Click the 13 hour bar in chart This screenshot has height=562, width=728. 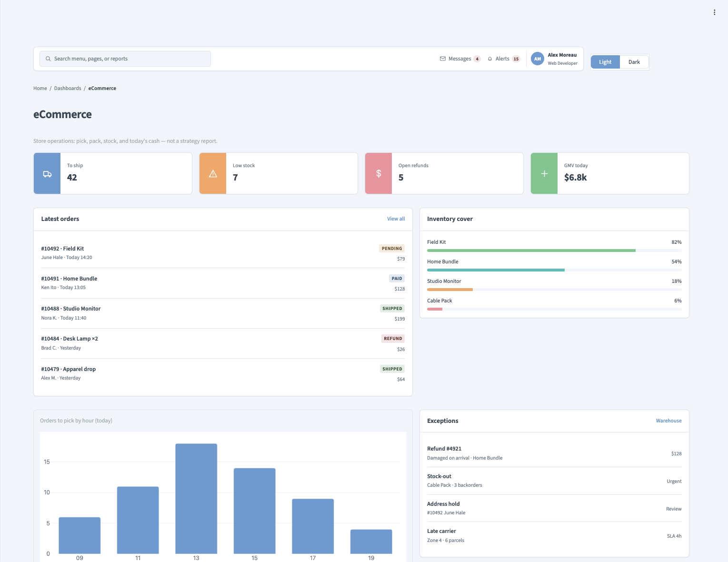coord(196,499)
